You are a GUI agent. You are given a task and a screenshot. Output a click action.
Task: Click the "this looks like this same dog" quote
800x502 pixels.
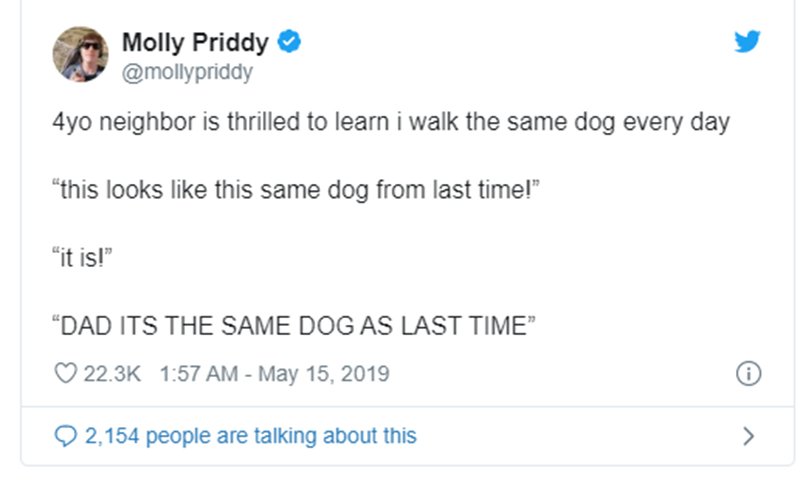point(296,190)
